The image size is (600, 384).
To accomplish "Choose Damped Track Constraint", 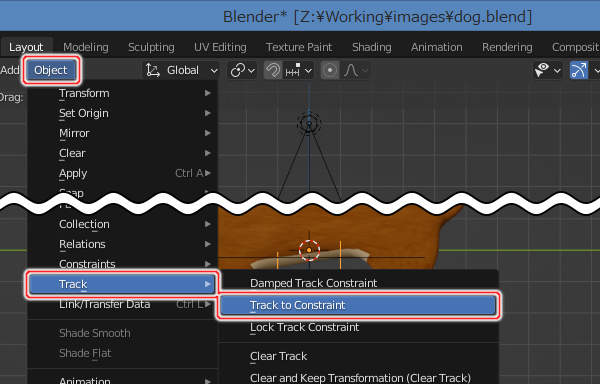I will coord(359,283).
